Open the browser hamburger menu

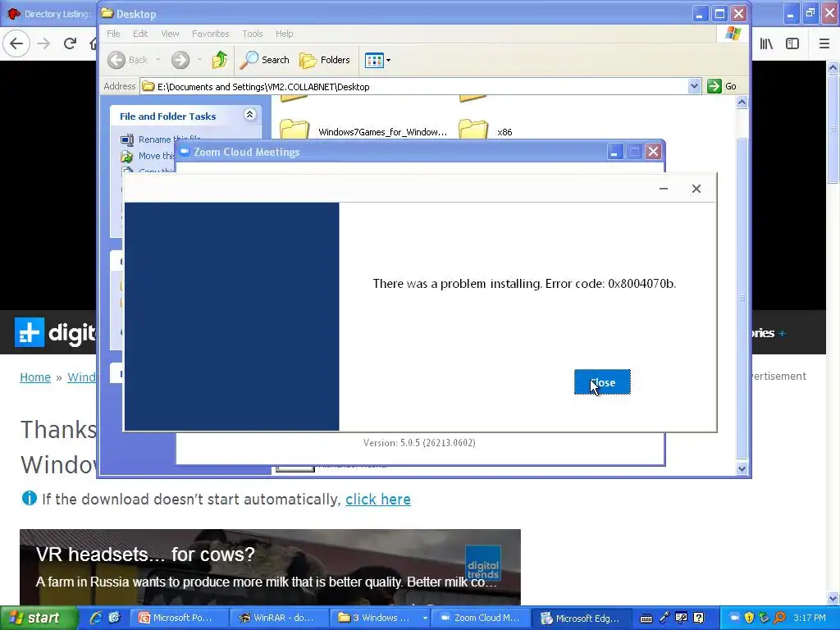click(x=824, y=43)
